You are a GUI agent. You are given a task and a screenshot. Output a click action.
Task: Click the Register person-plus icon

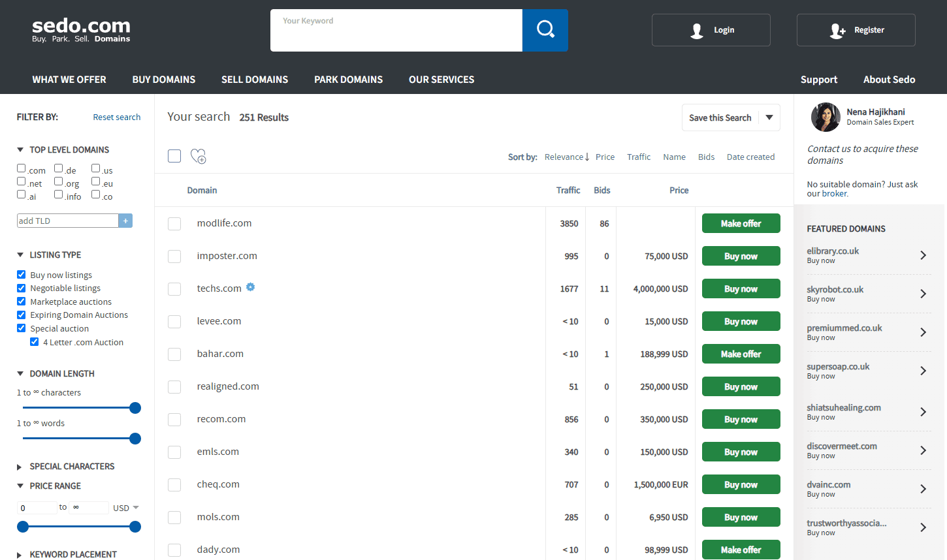pos(836,30)
